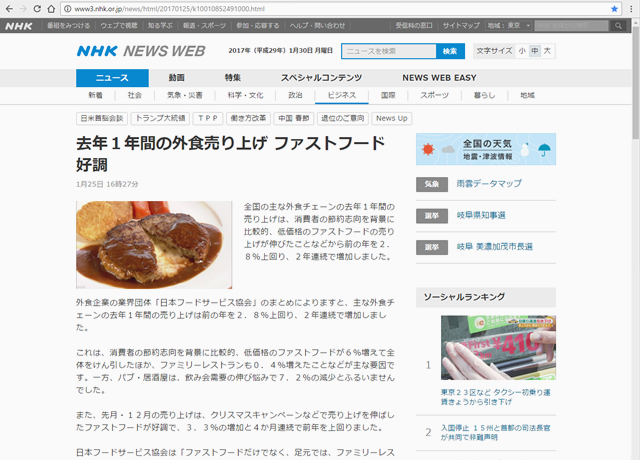The width and height of the screenshot is (640, 460).
Task: Set text size to 中 (medium)
Action: pyautogui.click(x=534, y=50)
